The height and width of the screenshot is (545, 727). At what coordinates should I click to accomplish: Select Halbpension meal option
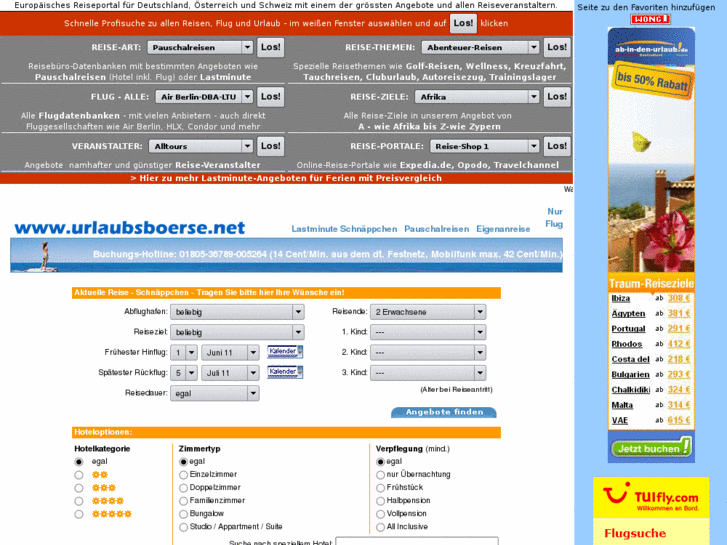[381, 501]
